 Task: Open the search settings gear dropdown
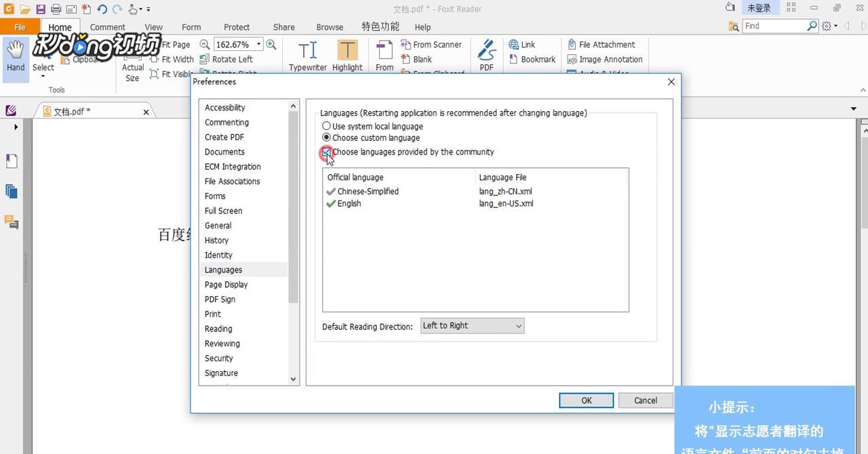coord(829,26)
